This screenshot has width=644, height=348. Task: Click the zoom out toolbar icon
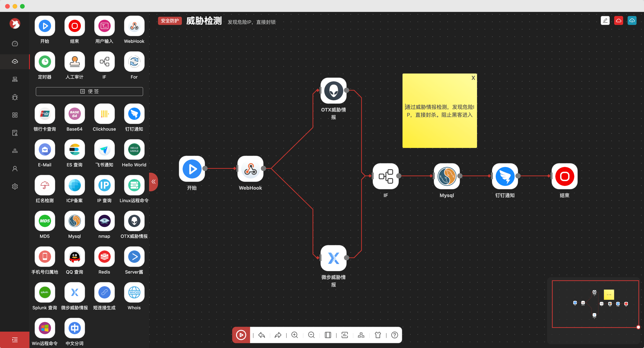311,335
